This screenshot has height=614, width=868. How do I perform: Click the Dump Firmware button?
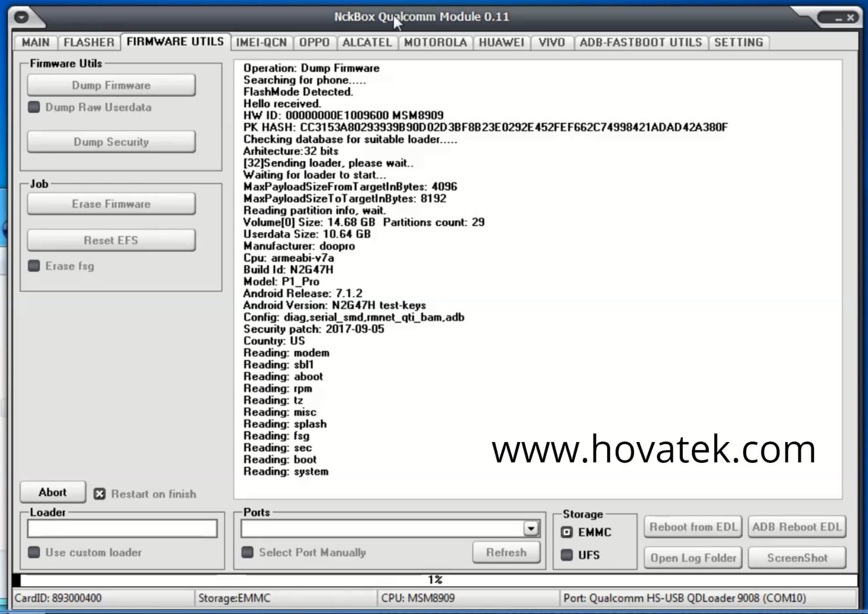111,85
